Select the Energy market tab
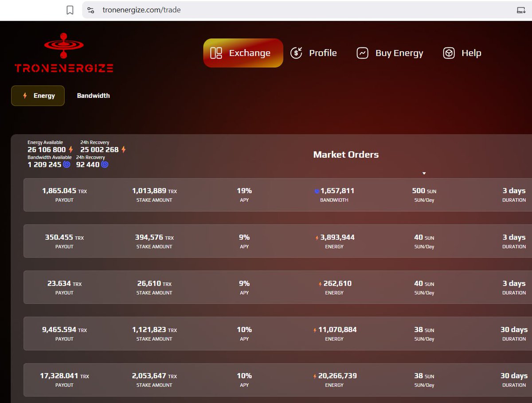The image size is (532, 403). 38,96
